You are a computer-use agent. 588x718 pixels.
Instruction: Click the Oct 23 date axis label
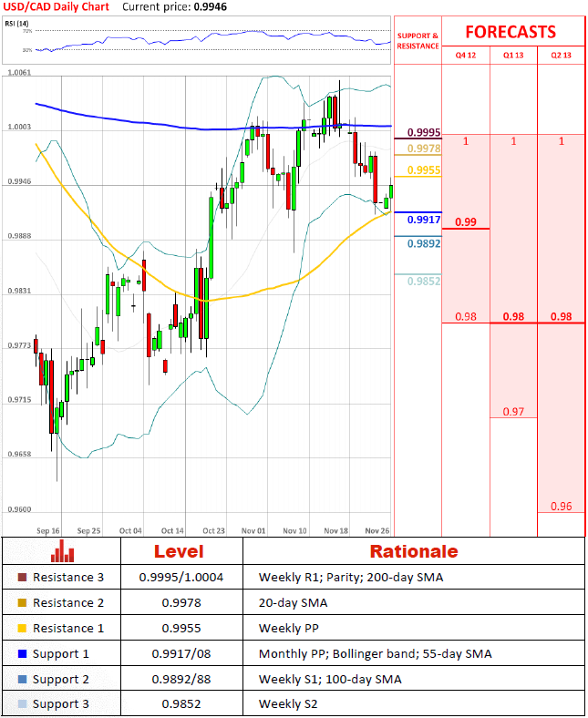tap(213, 530)
